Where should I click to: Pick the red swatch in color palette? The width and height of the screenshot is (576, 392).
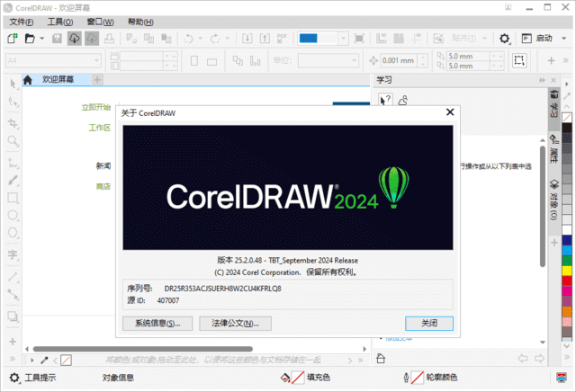pyautogui.click(x=567, y=281)
